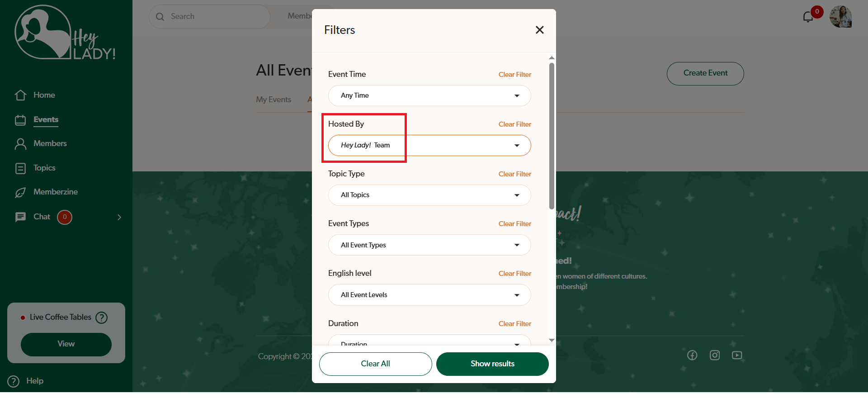Switch to the My Events tab
This screenshot has width=868, height=398.
(x=274, y=99)
